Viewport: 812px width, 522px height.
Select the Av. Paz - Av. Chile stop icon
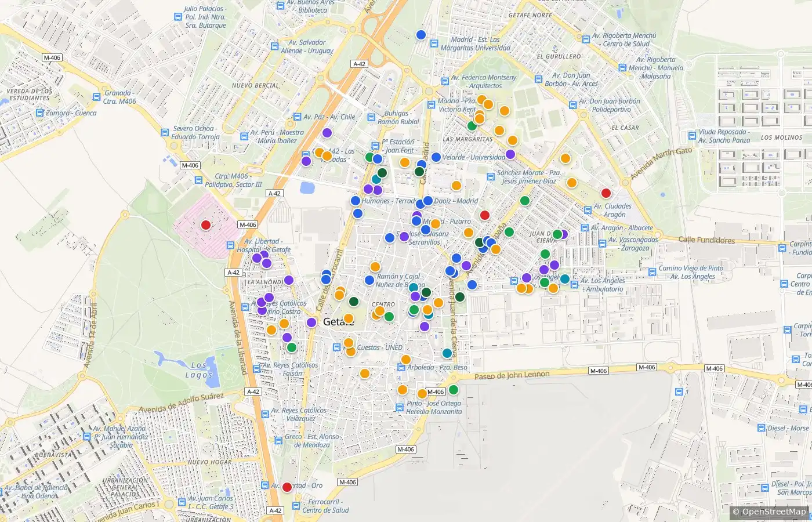tap(298, 117)
